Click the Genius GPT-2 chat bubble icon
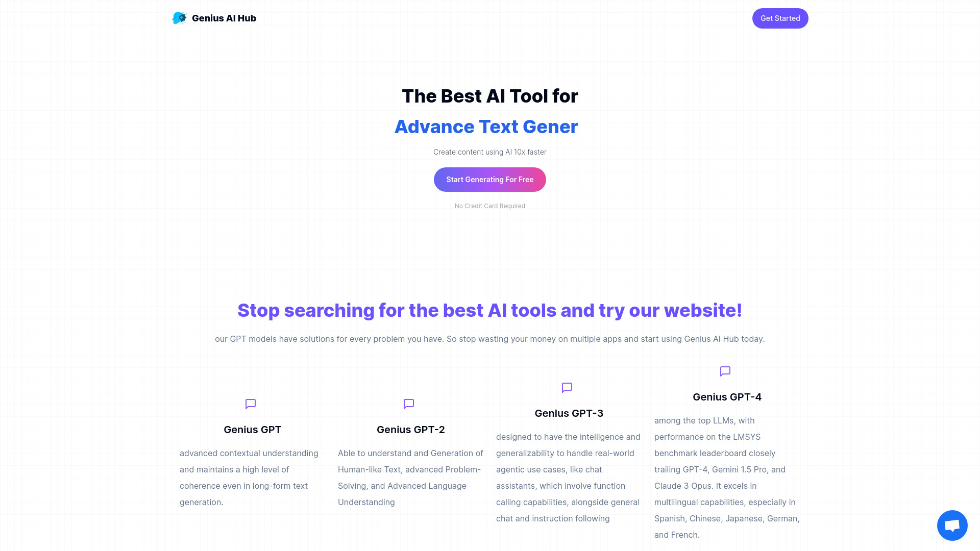The width and height of the screenshot is (980, 551). tap(408, 404)
